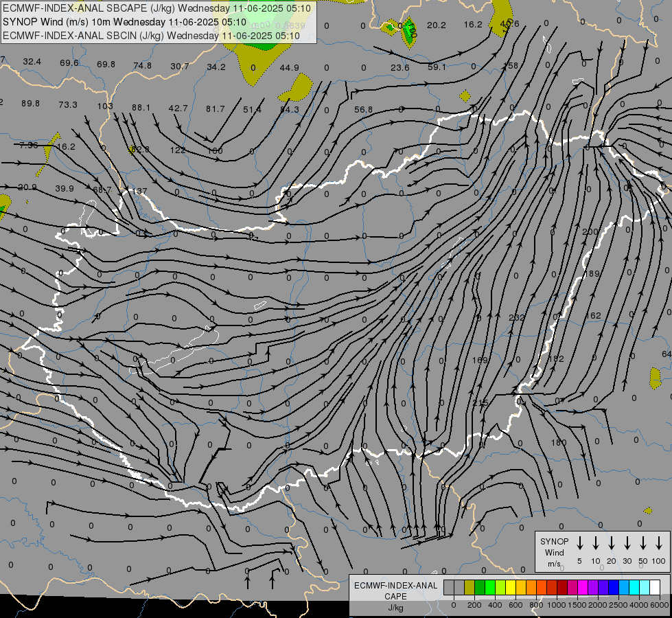Click the map value '169'
The image size is (672, 618).
(x=480, y=360)
